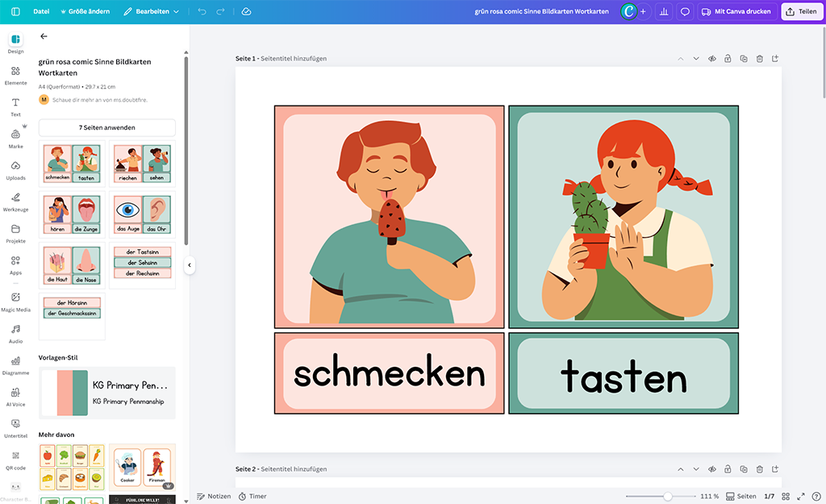Undo the last action
826x504 pixels.
point(202,11)
